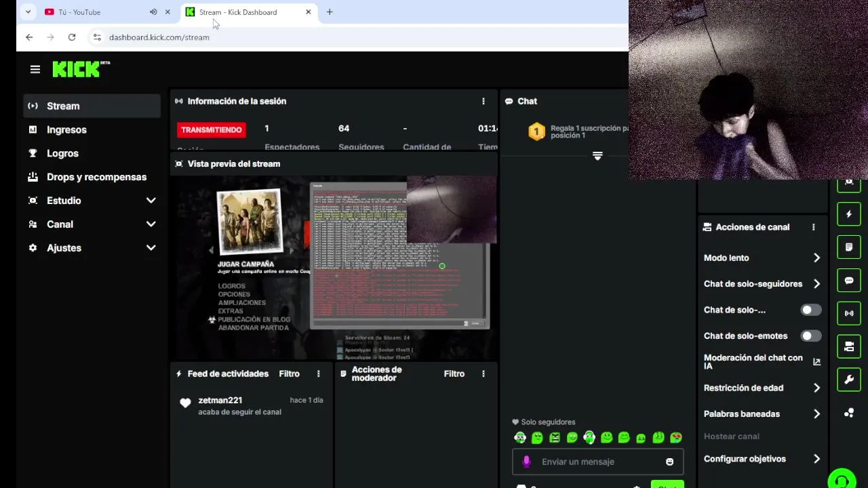
Task: Select Logros in the sidebar
Action: point(92,153)
